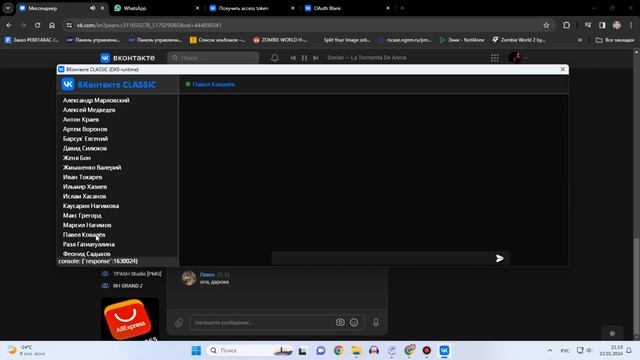Select contact Каусария Нагимова

(91, 206)
